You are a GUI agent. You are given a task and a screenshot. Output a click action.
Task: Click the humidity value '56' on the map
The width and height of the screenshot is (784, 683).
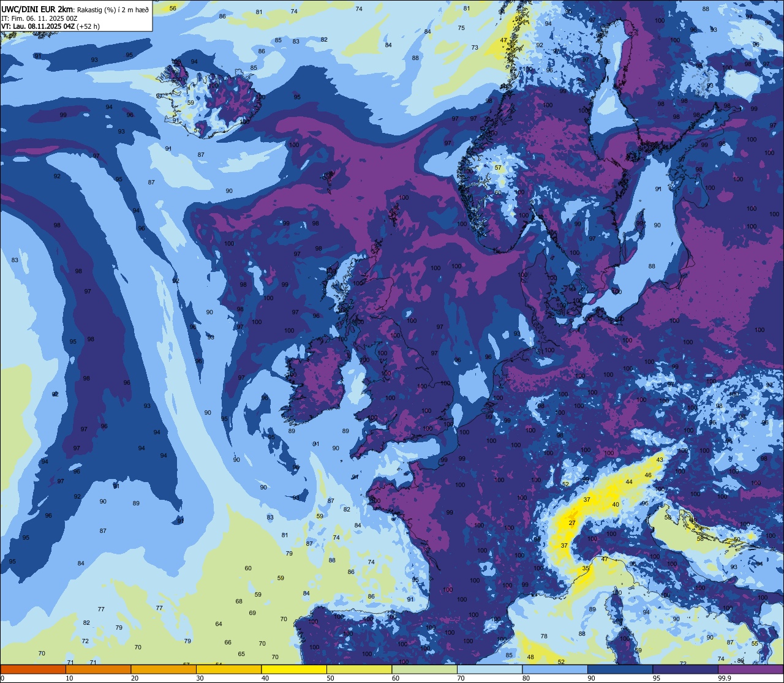click(x=173, y=8)
